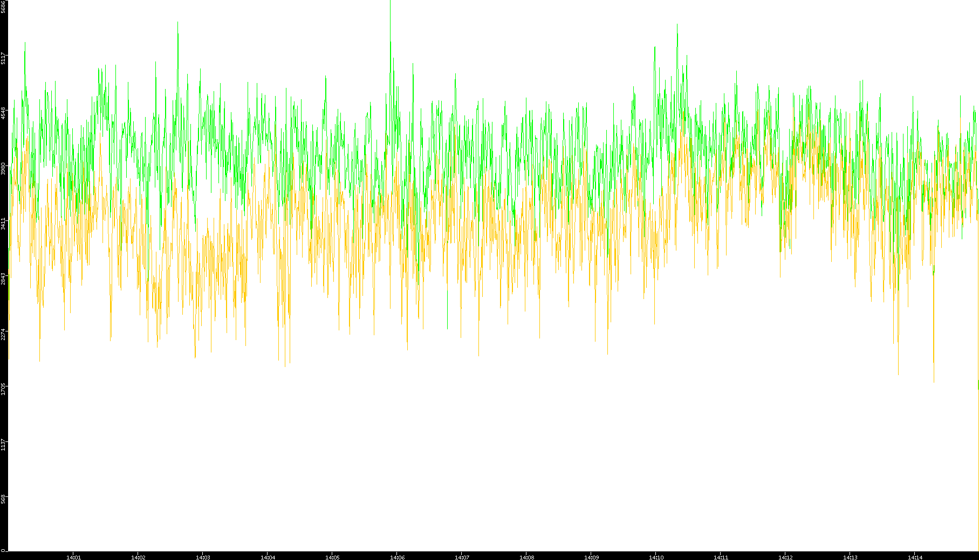Click the 568 vertical axis label
The width and height of the screenshot is (979, 560).
tap(4, 499)
